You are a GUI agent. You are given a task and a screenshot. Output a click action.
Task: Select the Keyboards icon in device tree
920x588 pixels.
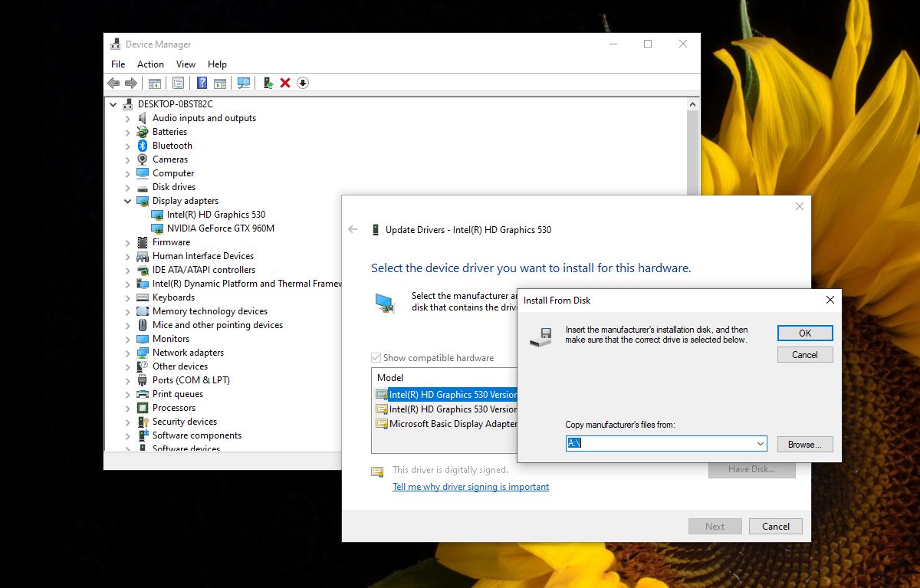click(143, 297)
